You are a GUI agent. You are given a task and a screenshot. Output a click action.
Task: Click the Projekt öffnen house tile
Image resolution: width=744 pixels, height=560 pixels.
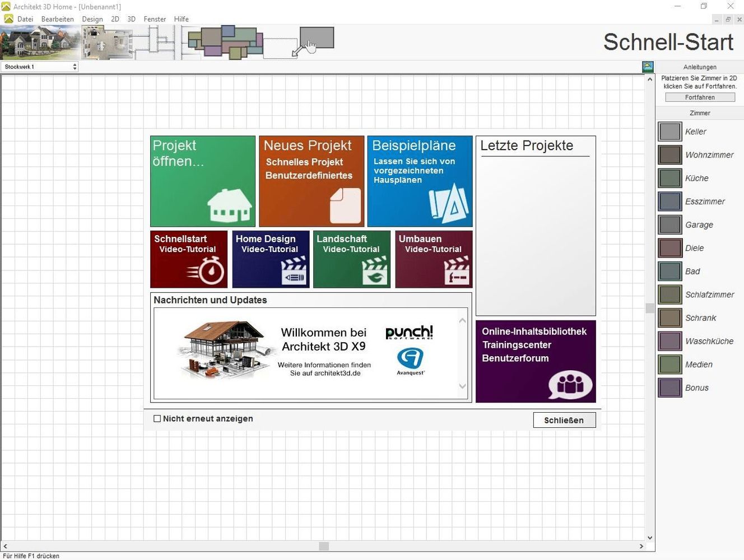click(202, 181)
